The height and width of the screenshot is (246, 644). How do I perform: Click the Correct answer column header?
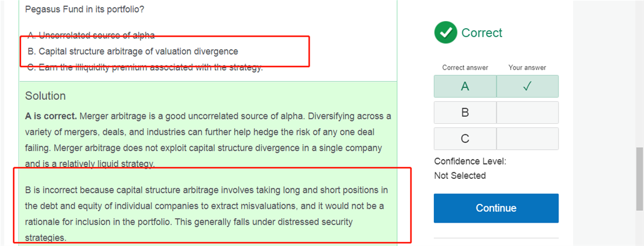click(465, 68)
